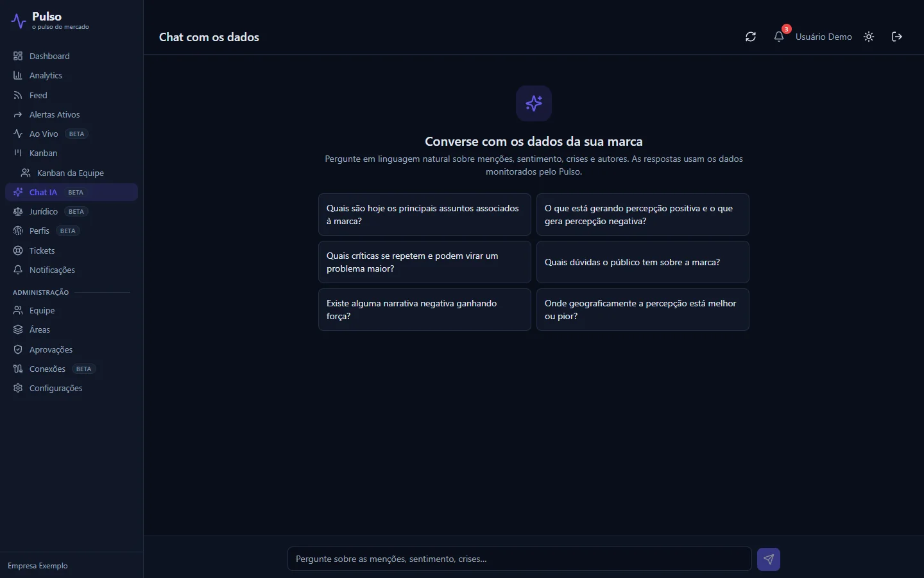Select the percepção positiva e negativa suggestion
Viewport: 924px width, 578px height.
[643, 215]
